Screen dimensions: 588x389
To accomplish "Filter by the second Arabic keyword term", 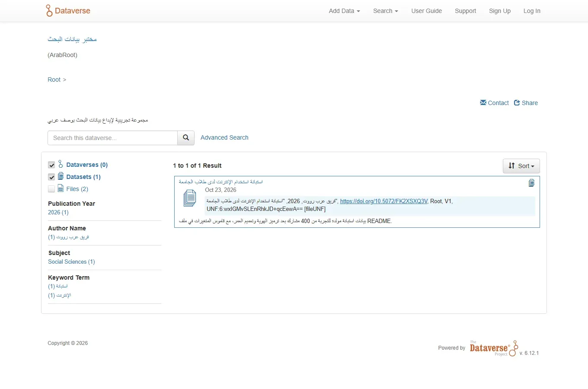I will click(60, 295).
